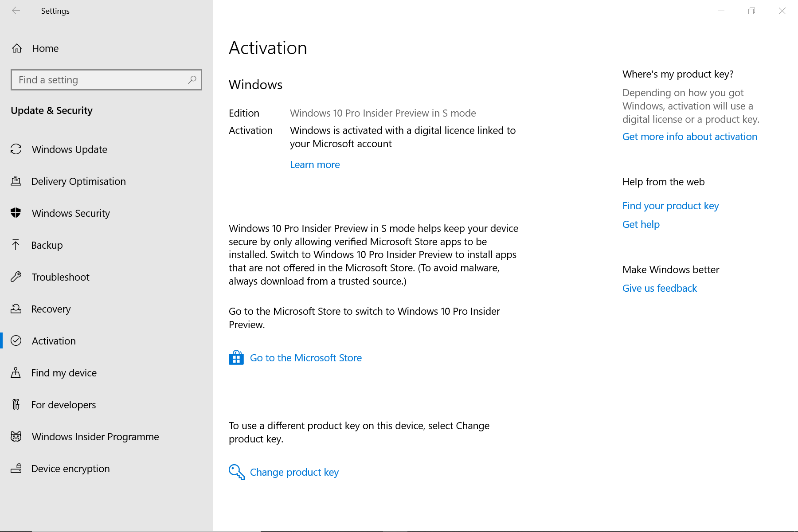
Task: Click the Activation checkmark icon
Action: [x=16, y=340]
